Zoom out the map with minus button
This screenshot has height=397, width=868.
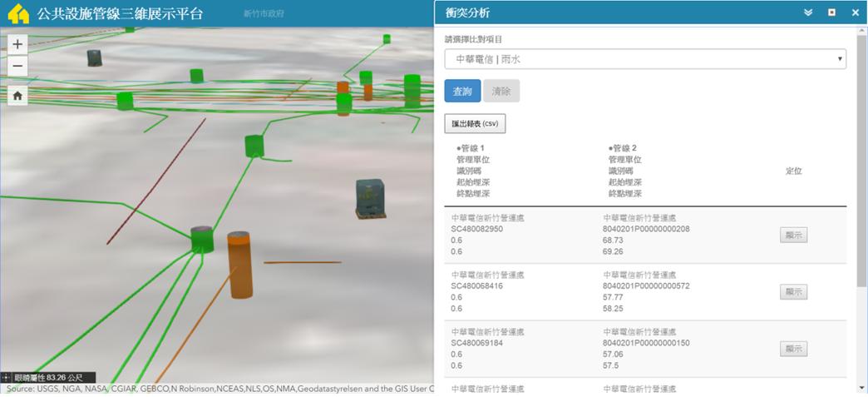(17, 66)
